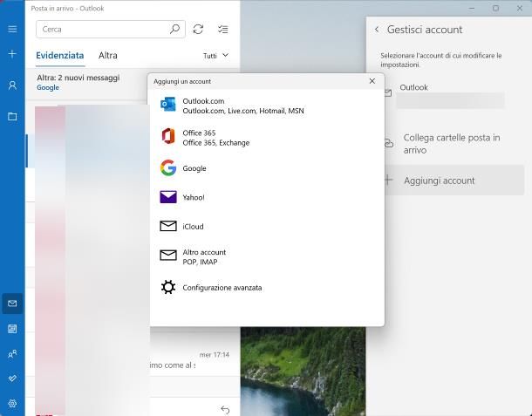This screenshot has width=532, height=416.
Task: Click the reply arrow icon on message
Action: click(x=225, y=410)
